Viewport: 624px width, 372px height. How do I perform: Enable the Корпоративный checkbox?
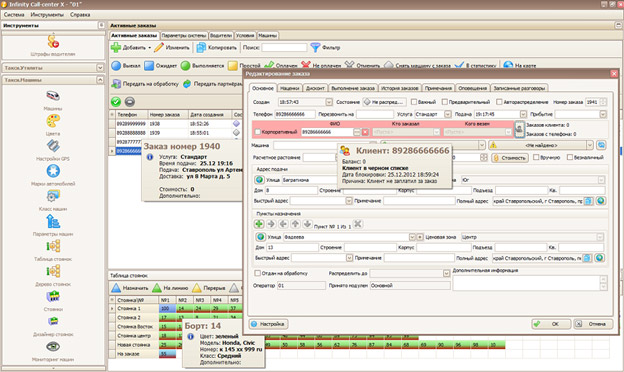257,132
